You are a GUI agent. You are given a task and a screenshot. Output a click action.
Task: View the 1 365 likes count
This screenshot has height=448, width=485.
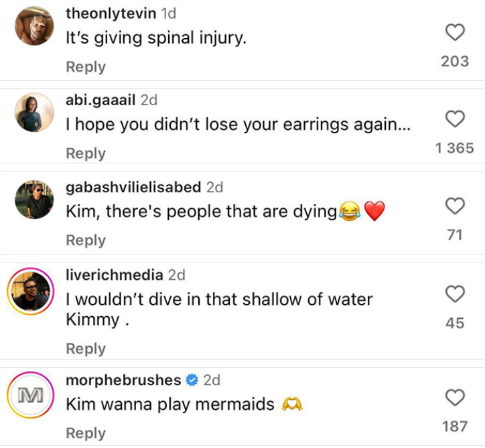pyautogui.click(x=454, y=148)
